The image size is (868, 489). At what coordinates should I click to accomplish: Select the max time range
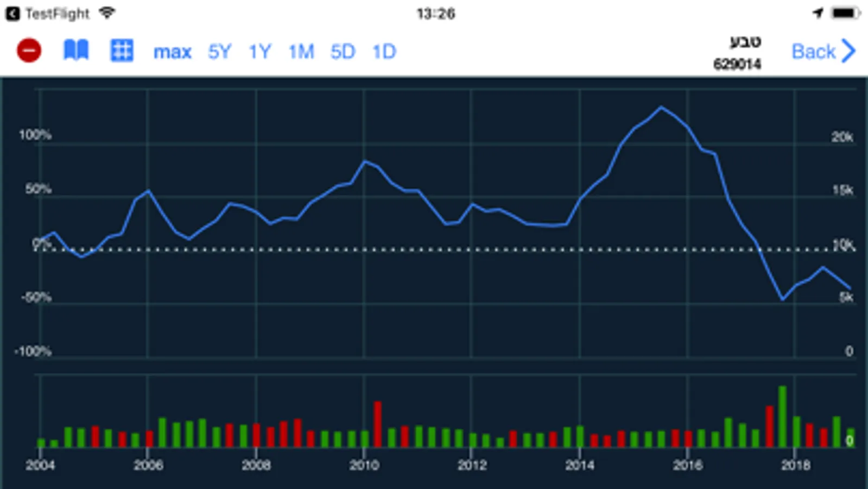[x=173, y=52]
